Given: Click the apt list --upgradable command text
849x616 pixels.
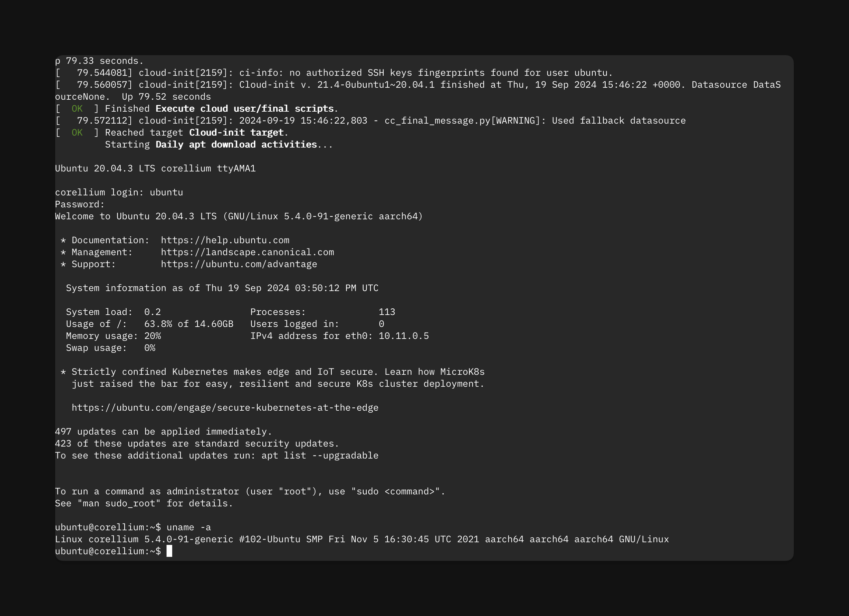Looking at the screenshot, I should (x=322, y=455).
